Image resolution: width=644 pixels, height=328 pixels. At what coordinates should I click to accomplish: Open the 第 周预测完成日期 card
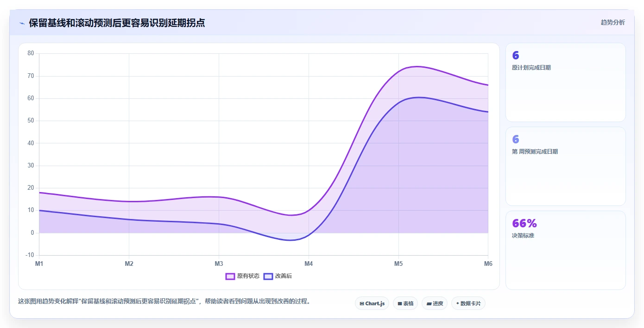pyautogui.click(x=566, y=166)
